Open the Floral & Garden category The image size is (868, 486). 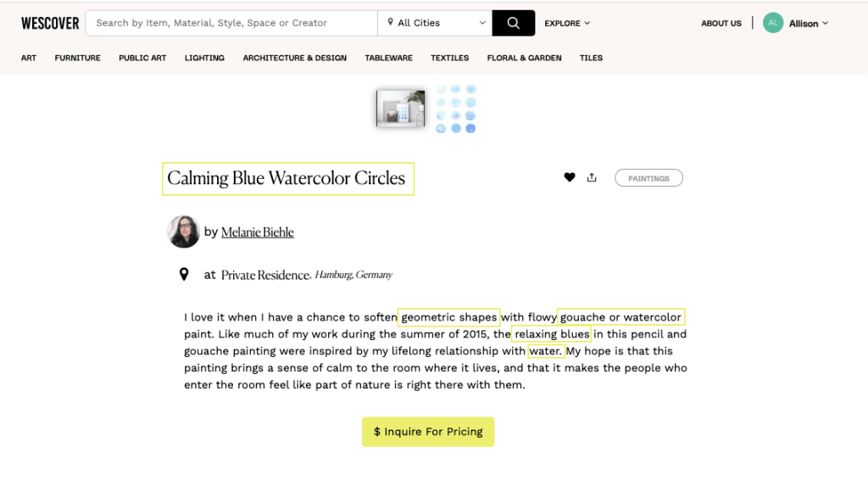[x=524, y=58]
